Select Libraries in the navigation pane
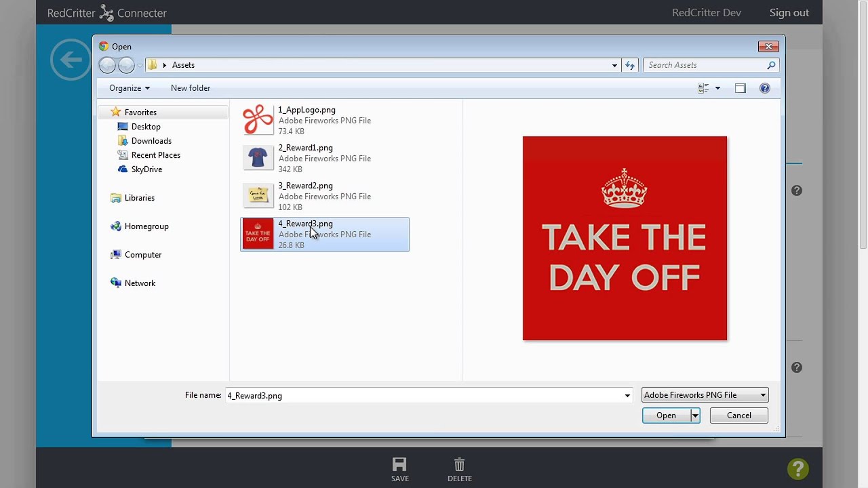Image resolution: width=868 pixels, height=488 pixels. pos(140,198)
